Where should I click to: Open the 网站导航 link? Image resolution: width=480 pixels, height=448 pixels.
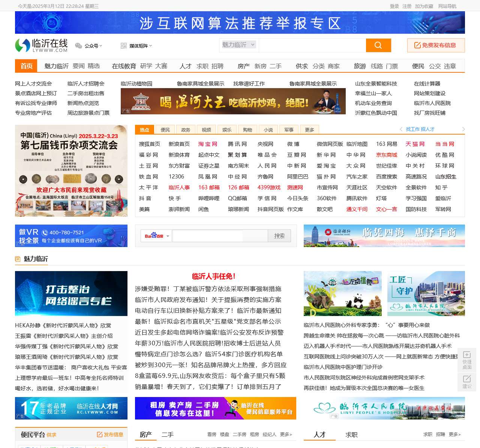point(447,6)
